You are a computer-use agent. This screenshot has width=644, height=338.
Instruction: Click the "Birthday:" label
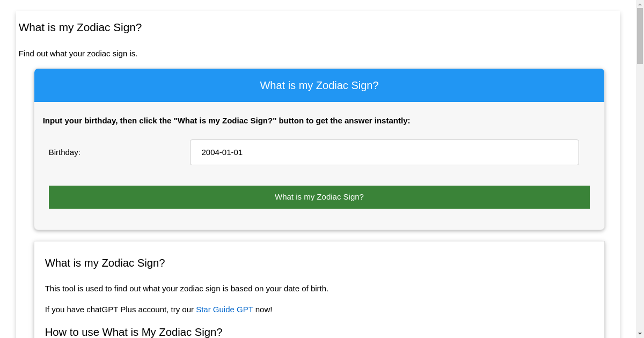(64, 152)
